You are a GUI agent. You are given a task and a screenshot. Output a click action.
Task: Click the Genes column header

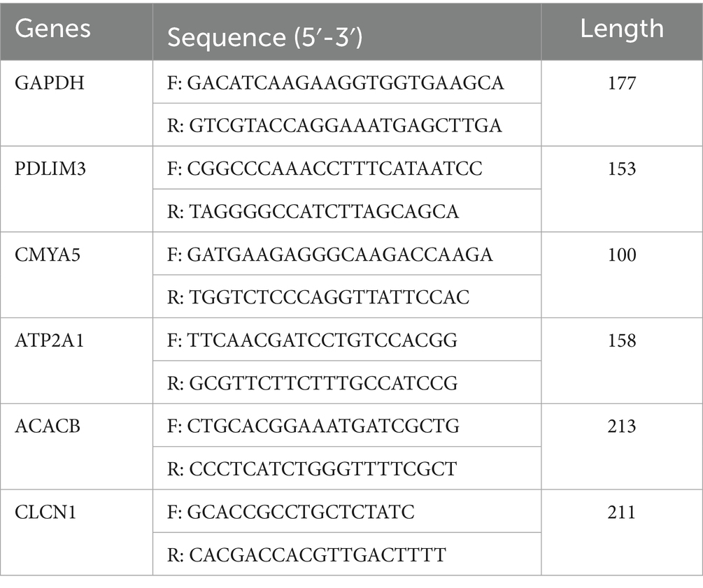pyautogui.click(x=53, y=29)
